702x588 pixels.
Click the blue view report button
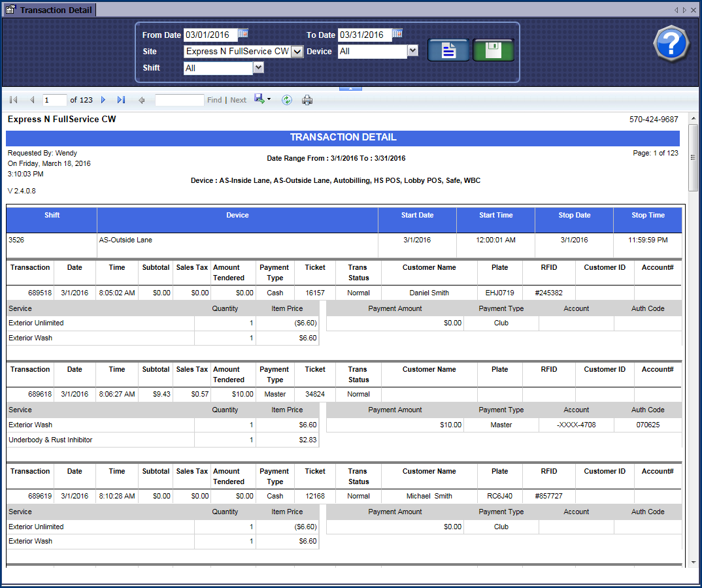point(448,50)
